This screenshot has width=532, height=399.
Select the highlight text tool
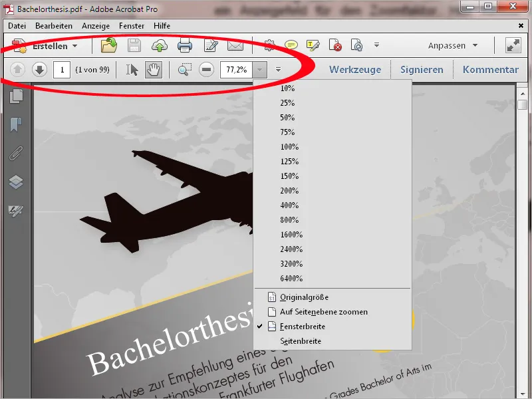click(313, 45)
